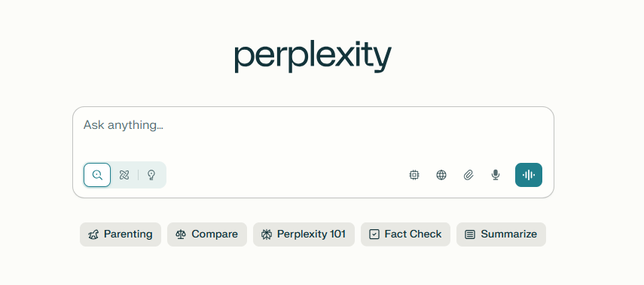644x285 pixels.
Task: Select the Search mode magnifier icon
Action: [97, 175]
